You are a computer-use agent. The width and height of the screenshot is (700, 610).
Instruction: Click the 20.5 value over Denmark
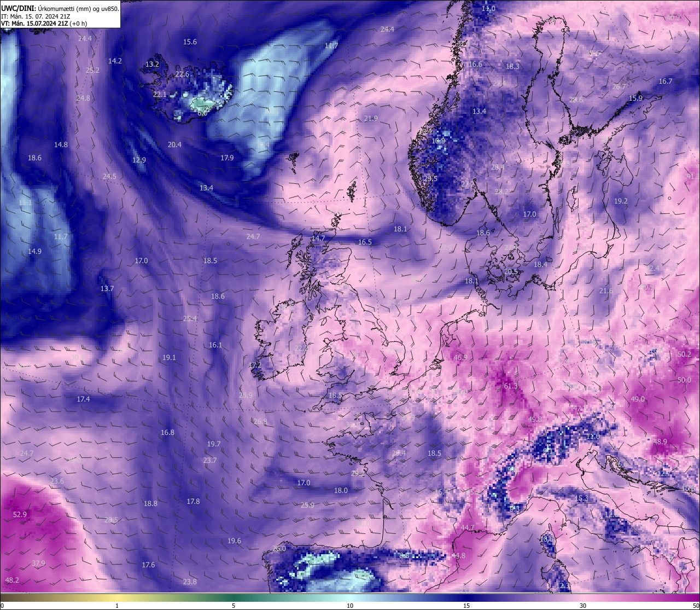pos(511,272)
